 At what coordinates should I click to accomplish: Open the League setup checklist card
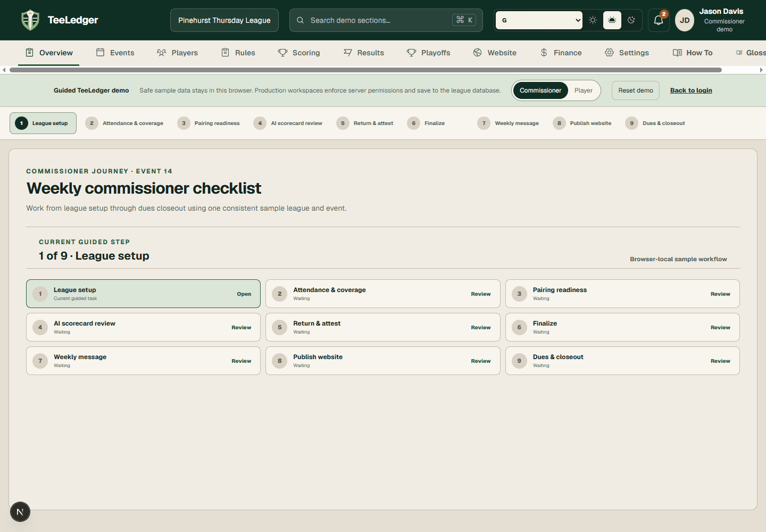click(x=143, y=294)
